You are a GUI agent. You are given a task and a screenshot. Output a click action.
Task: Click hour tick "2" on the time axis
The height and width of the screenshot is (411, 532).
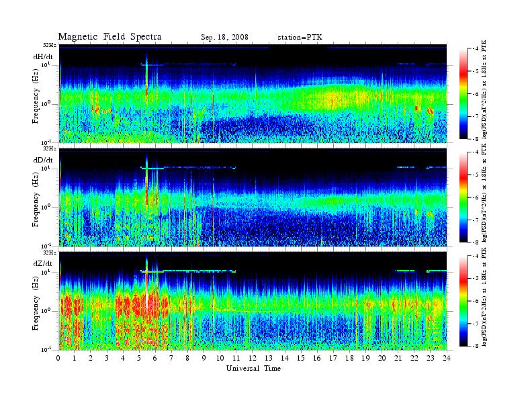coord(91,358)
